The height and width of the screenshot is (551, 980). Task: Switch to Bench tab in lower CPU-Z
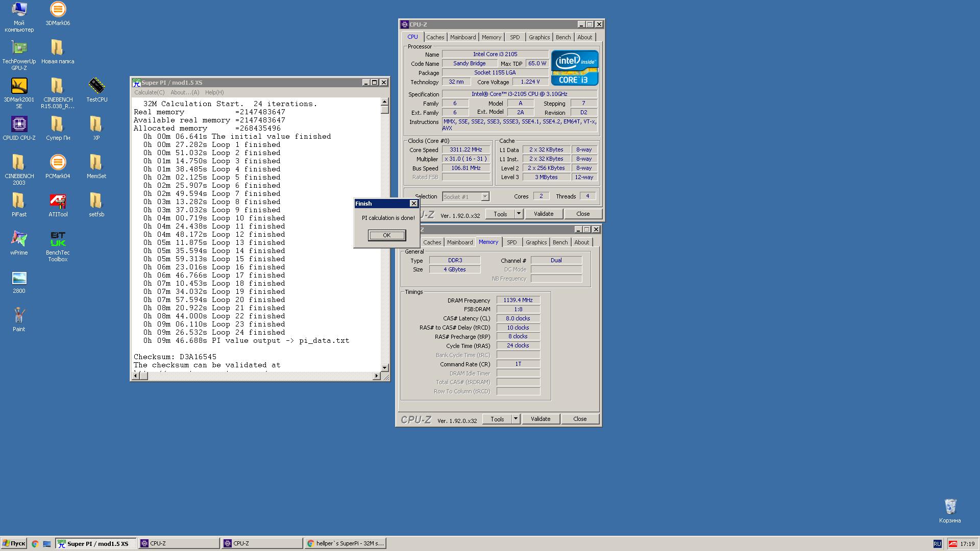560,242
